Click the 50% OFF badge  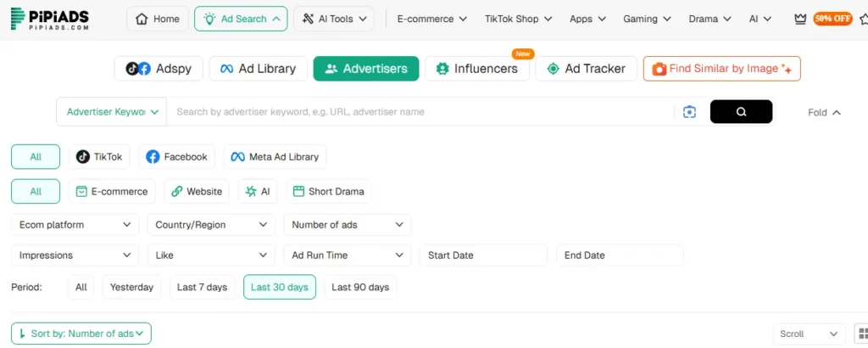pyautogui.click(x=832, y=19)
